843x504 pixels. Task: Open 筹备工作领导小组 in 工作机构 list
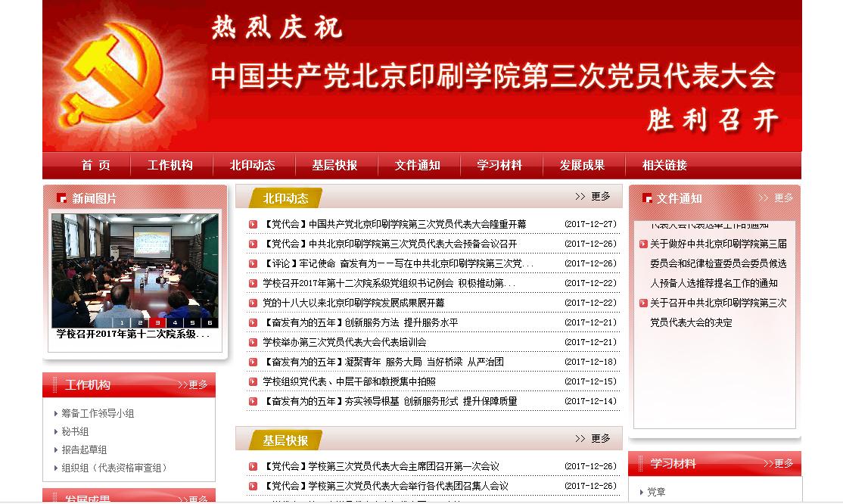98,413
